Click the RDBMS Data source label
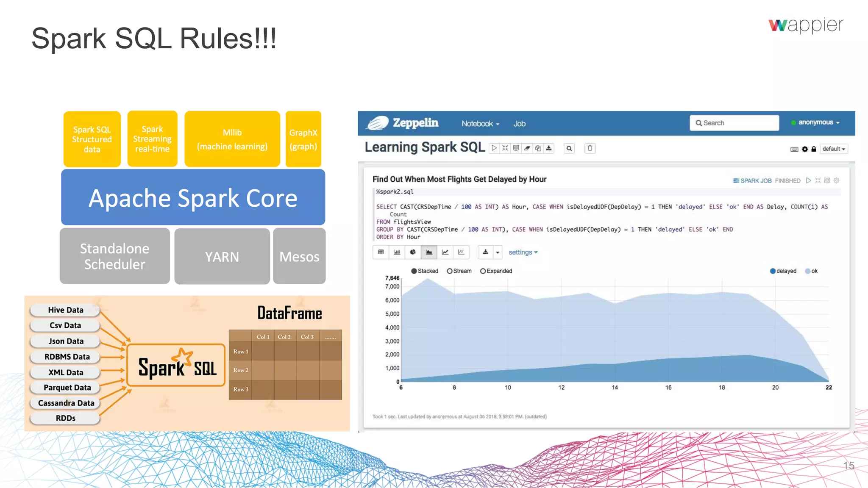Viewport: 868px width, 488px height. (65, 357)
